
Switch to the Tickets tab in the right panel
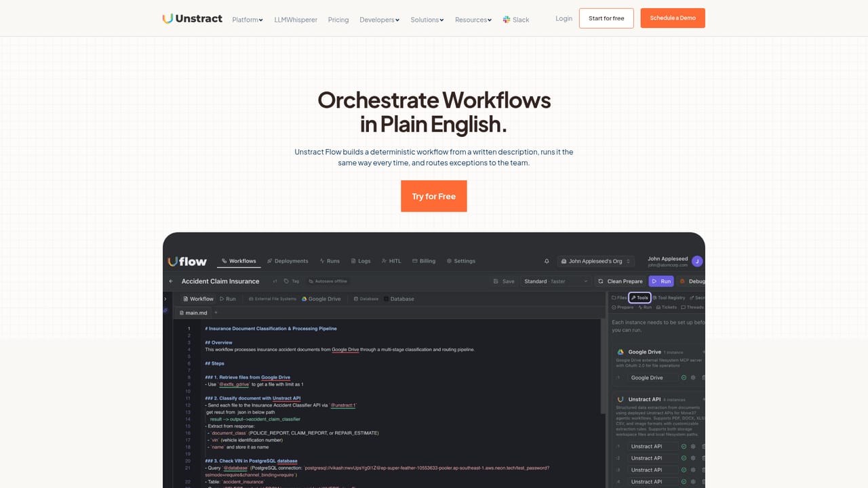tap(666, 307)
